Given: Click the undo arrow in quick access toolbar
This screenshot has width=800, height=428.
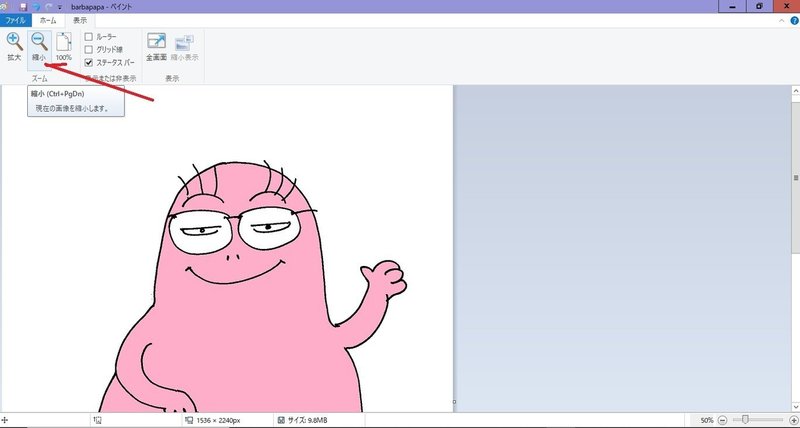Looking at the screenshot, I should pos(37,7).
